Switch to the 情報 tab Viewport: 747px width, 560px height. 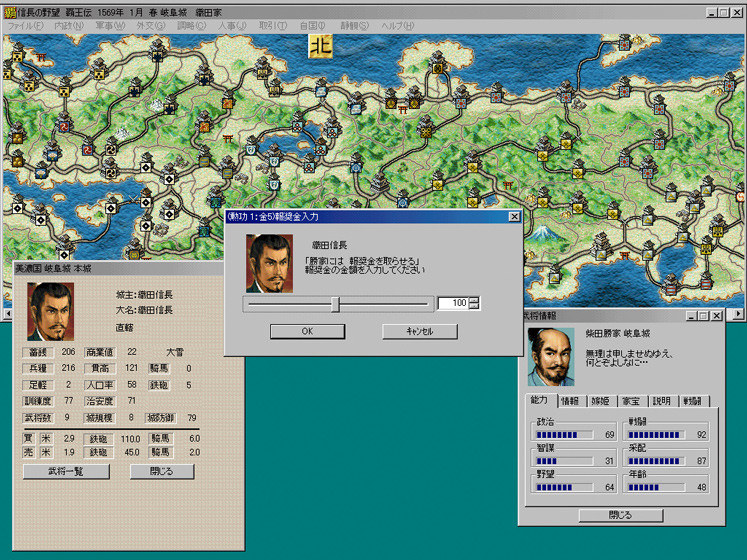point(570,401)
